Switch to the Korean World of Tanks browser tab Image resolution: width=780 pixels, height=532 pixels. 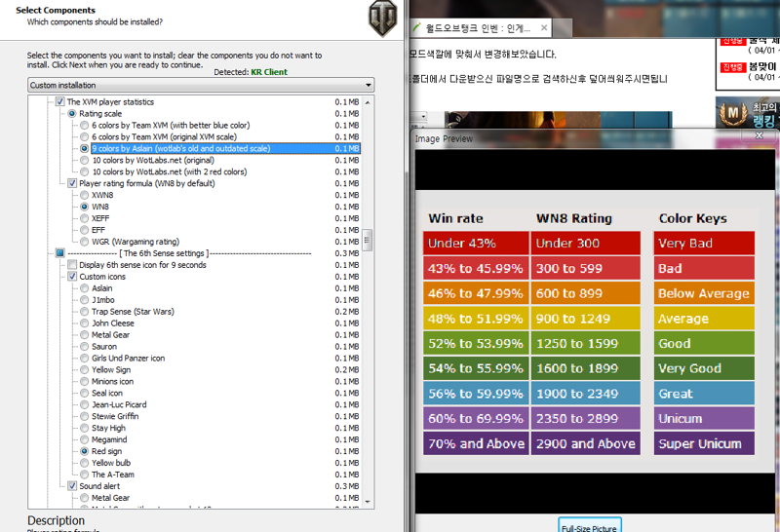point(478,28)
